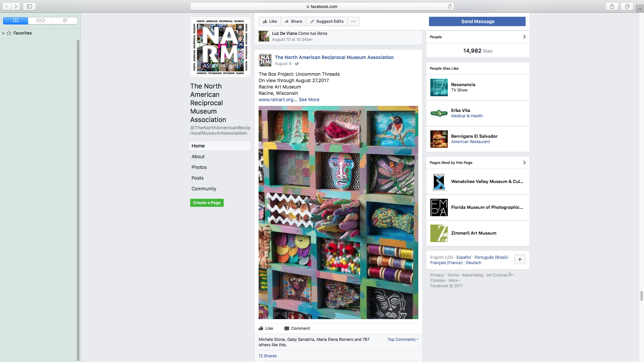Click Suggest Edits button

(x=327, y=21)
